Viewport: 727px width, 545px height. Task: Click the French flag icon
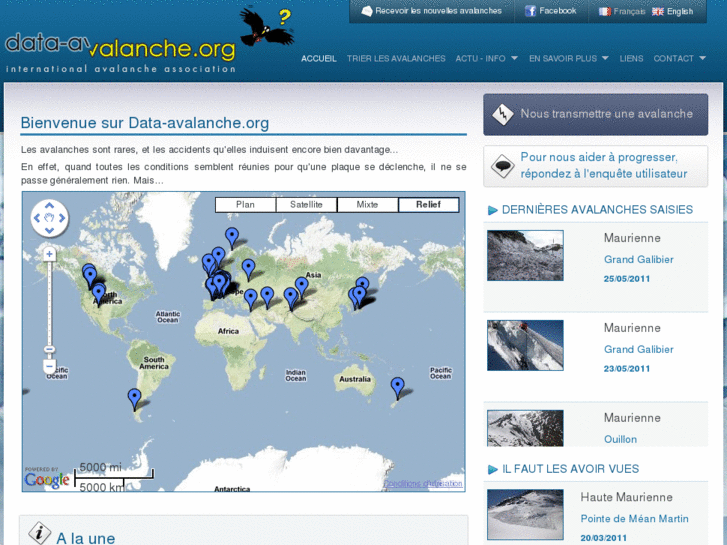(605, 12)
